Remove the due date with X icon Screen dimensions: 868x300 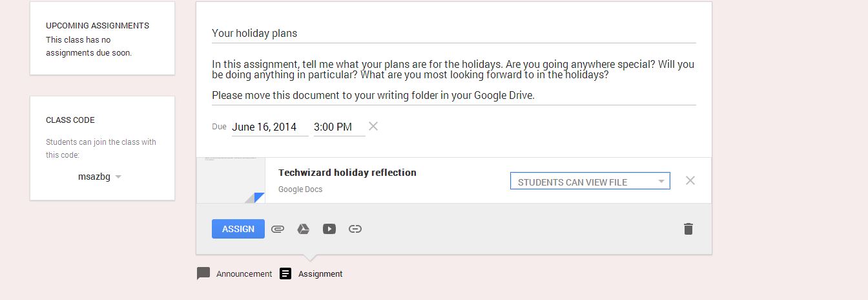(x=373, y=127)
